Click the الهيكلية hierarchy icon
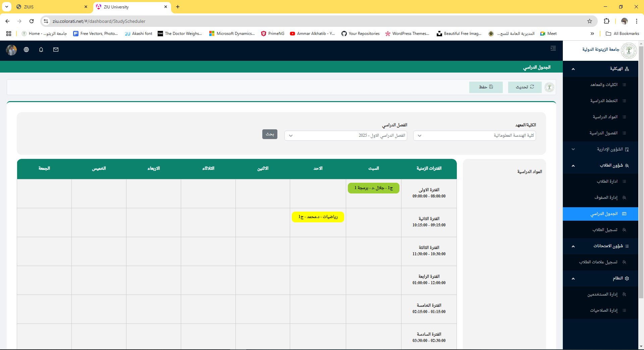The width and height of the screenshot is (644, 350). point(627,69)
